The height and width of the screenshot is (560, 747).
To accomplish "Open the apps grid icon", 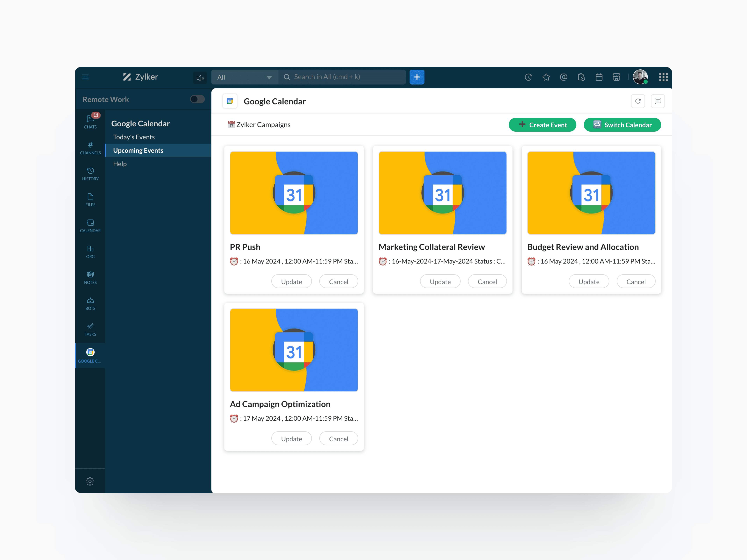I will [663, 77].
